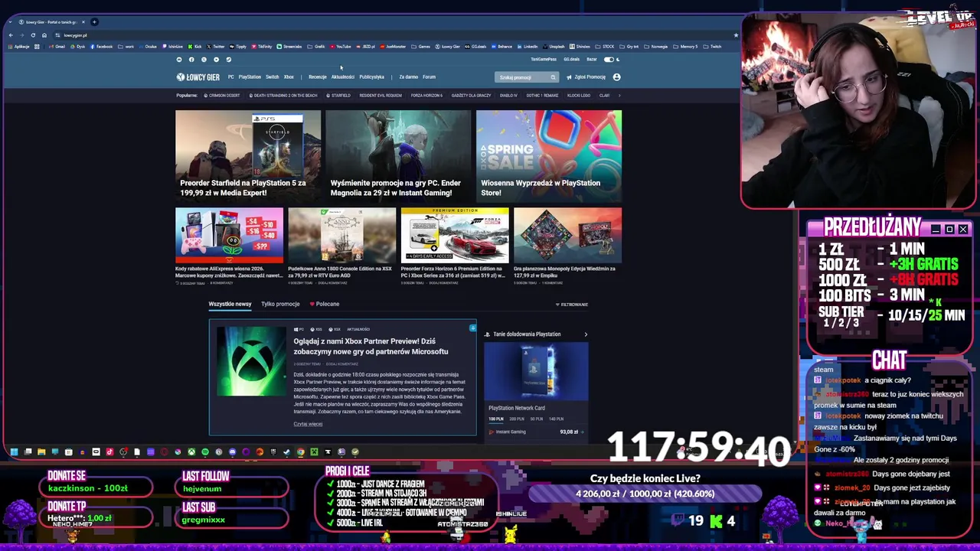
Task: Open the PlayStation menu item
Action: click(250, 77)
